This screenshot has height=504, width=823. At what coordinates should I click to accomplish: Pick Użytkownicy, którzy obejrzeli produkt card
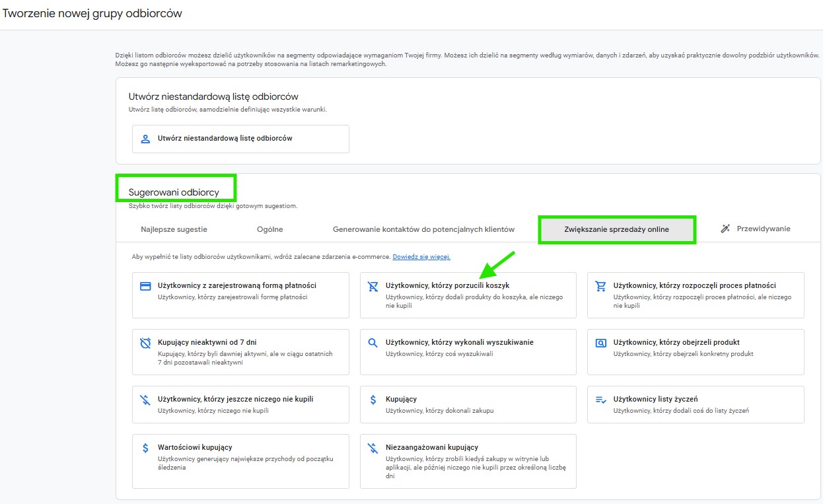pos(696,352)
